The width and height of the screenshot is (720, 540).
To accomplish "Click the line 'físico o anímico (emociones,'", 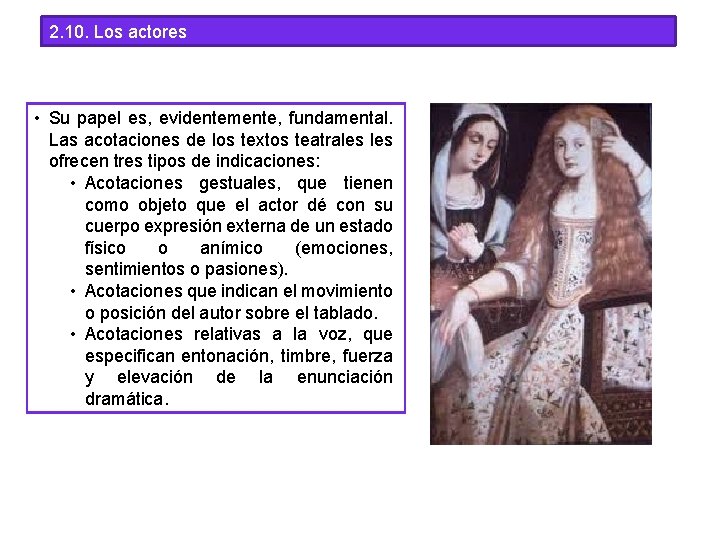I will (239, 248).
